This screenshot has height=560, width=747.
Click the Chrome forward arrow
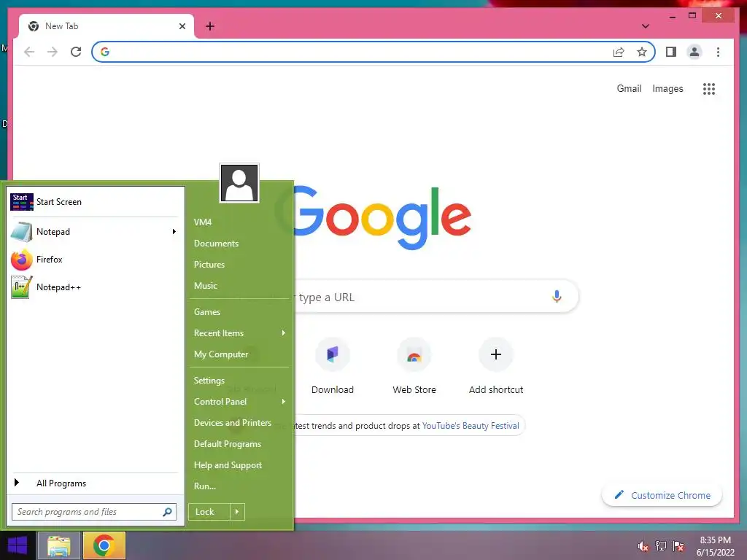point(53,52)
